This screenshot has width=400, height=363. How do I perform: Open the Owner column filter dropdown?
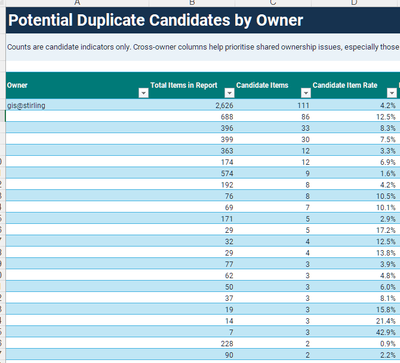point(143,93)
